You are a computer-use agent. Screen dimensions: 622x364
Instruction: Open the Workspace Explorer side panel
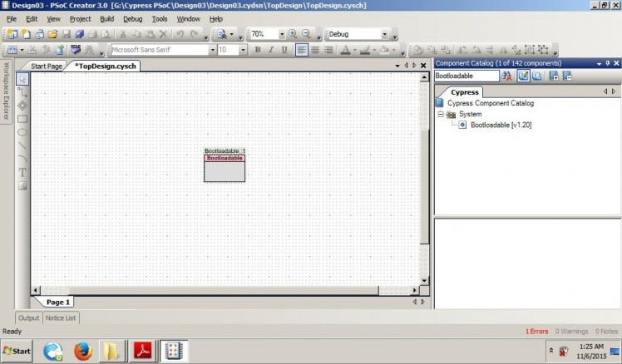(x=6, y=91)
